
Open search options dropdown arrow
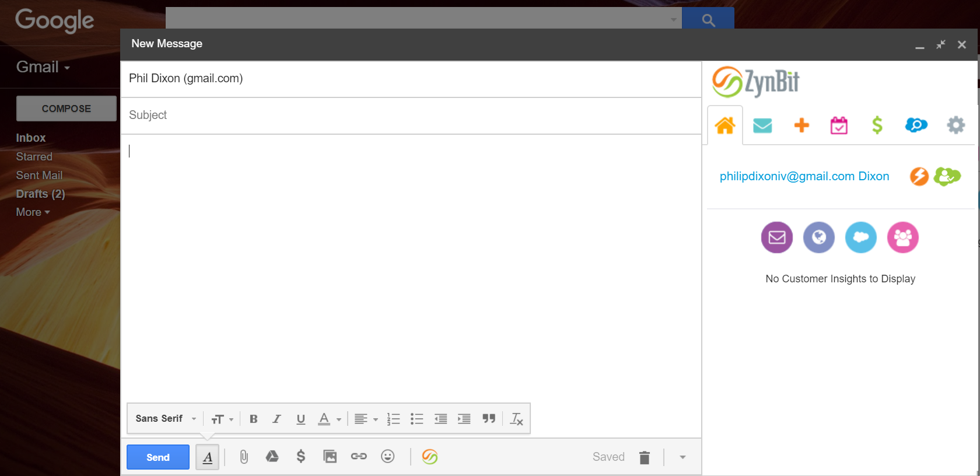[673, 19]
